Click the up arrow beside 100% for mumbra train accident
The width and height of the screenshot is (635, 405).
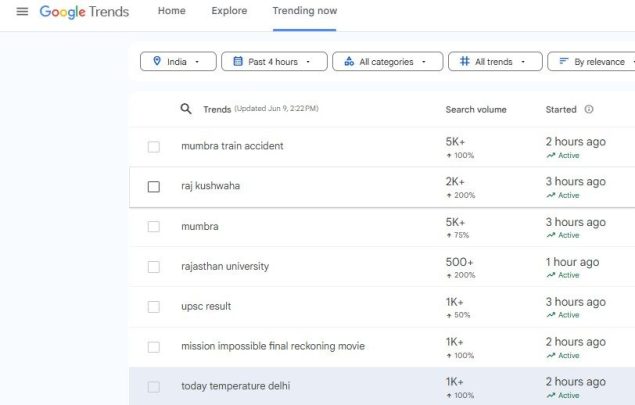(449, 156)
